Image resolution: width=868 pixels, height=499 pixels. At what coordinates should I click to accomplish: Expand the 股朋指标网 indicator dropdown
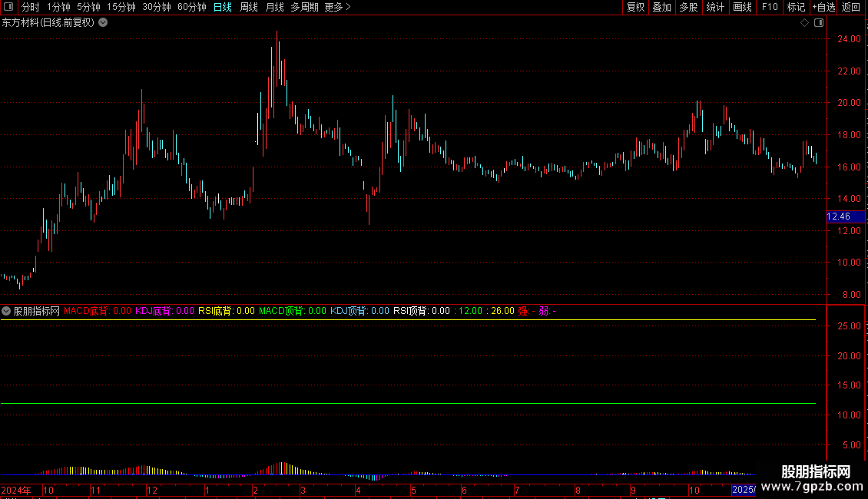[6, 311]
